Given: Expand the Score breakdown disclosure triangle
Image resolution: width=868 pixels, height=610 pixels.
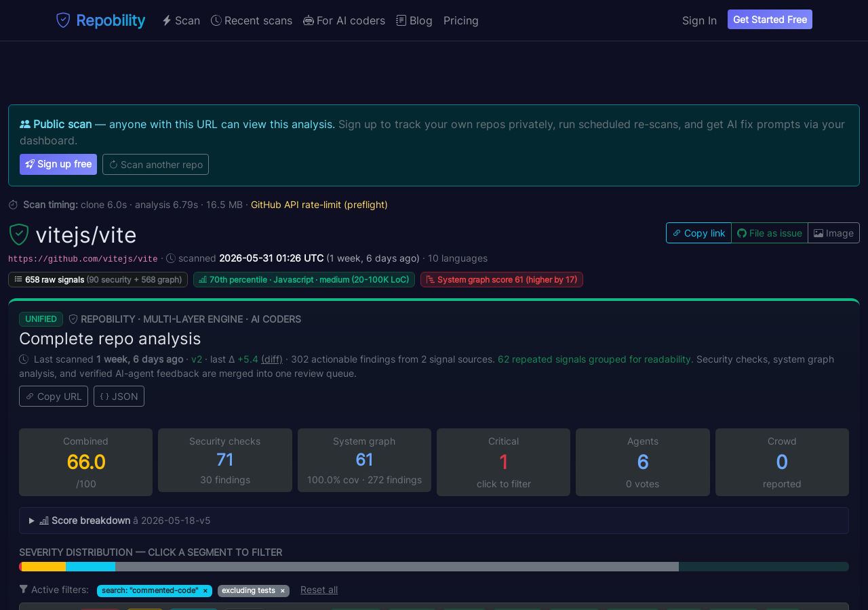Looking at the screenshot, I should [x=32, y=521].
